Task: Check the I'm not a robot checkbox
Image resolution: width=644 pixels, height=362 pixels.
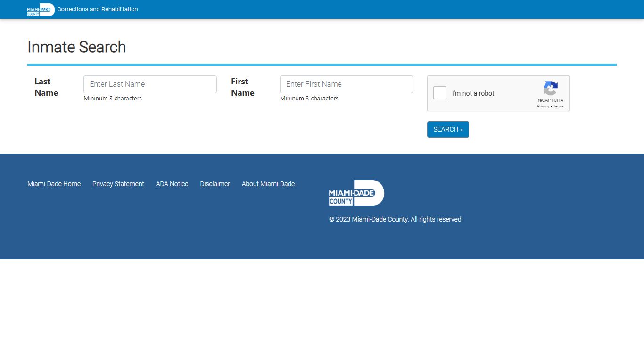Action: tap(440, 93)
